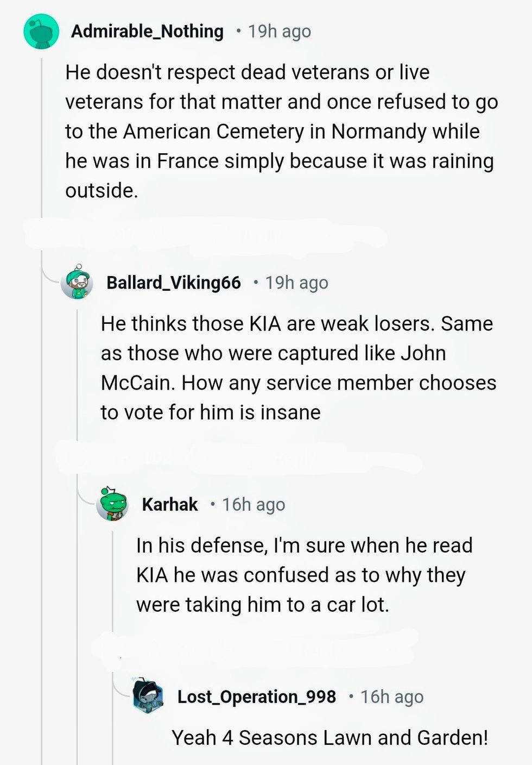Image resolution: width=532 pixels, height=765 pixels.
Task: Select the "4 Seasons Lawn and Garden" reply
Action: (330, 737)
